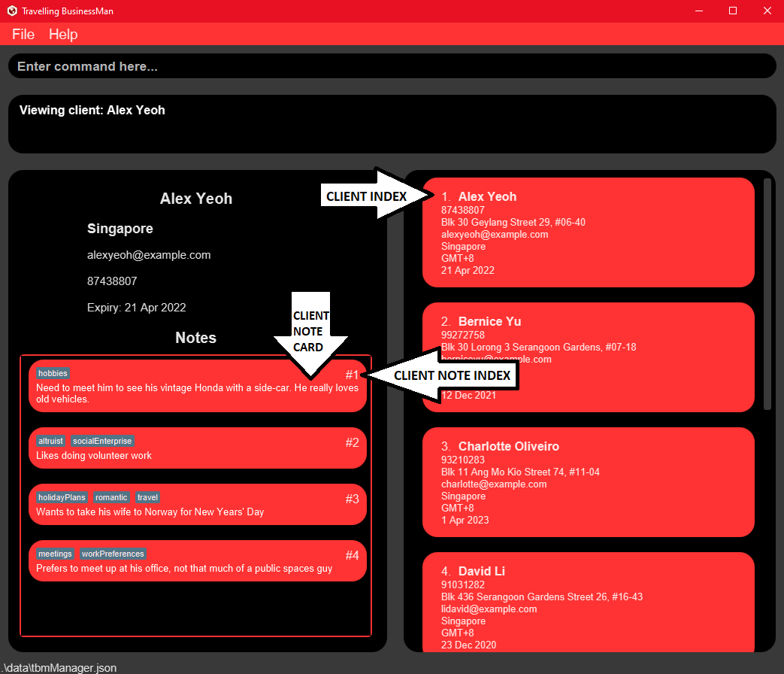This screenshot has width=784, height=674.
Task: Select the Charlotte Oliveiro client card
Action: point(588,482)
